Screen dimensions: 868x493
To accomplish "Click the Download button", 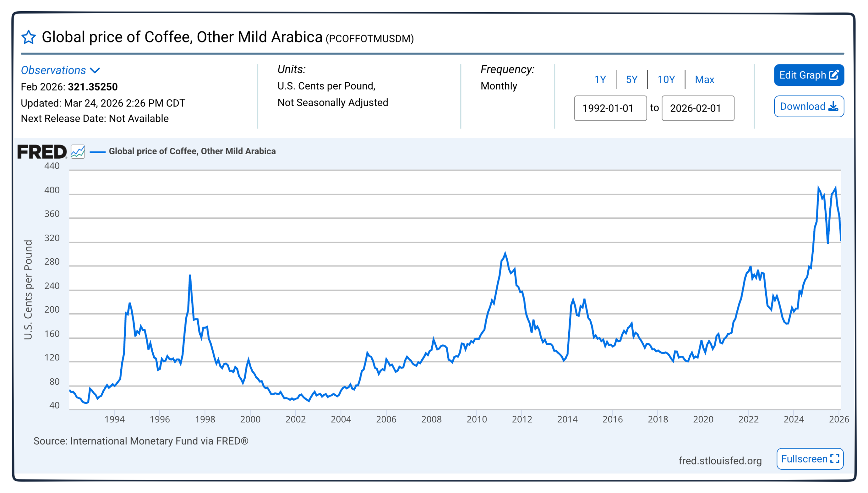I will (x=809, y=106).
